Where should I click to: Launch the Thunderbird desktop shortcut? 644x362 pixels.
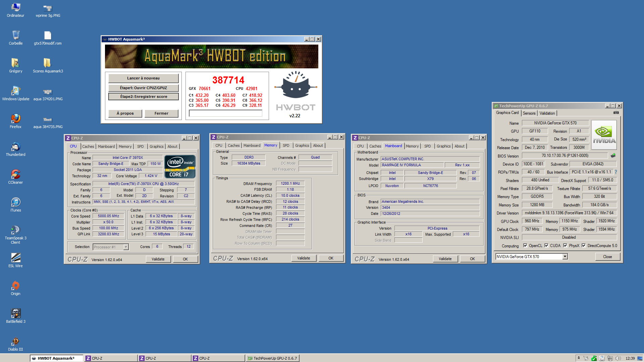coord(15,149)
